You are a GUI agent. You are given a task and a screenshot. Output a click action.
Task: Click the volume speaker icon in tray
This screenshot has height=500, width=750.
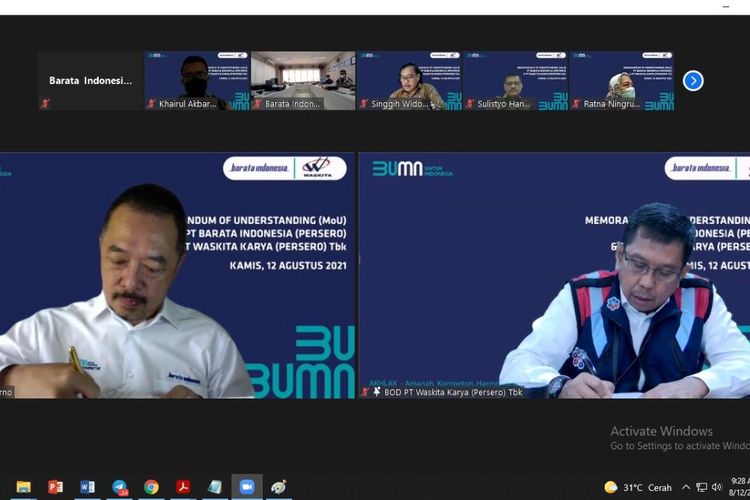click(716, 488)
